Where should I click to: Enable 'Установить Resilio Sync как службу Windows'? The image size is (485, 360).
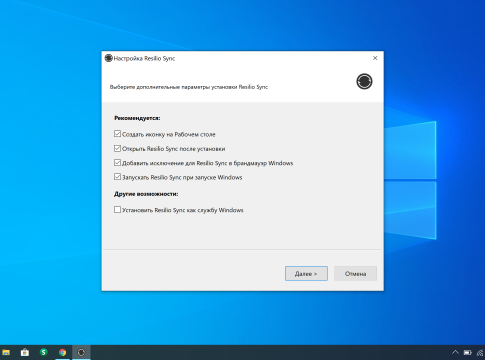(x=117, y=210)
